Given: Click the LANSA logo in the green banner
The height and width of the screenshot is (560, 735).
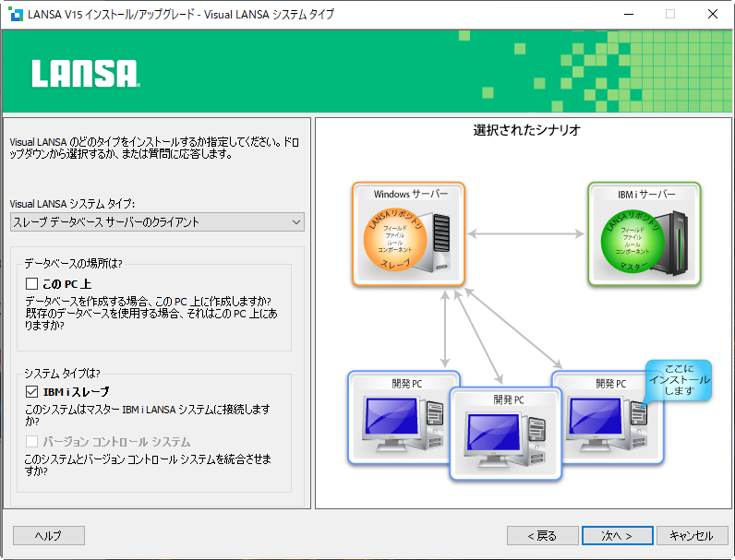Looking at the screenshot, I should coord(86,73).
